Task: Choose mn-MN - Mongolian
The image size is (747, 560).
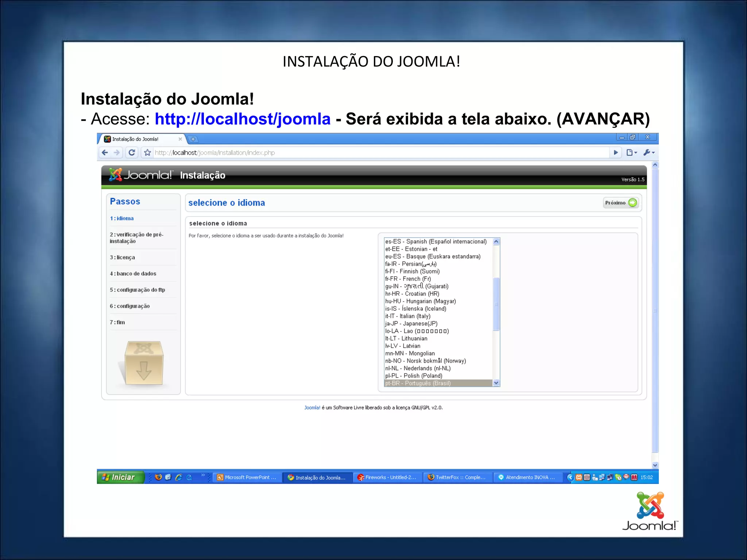Action: (438, 354)
